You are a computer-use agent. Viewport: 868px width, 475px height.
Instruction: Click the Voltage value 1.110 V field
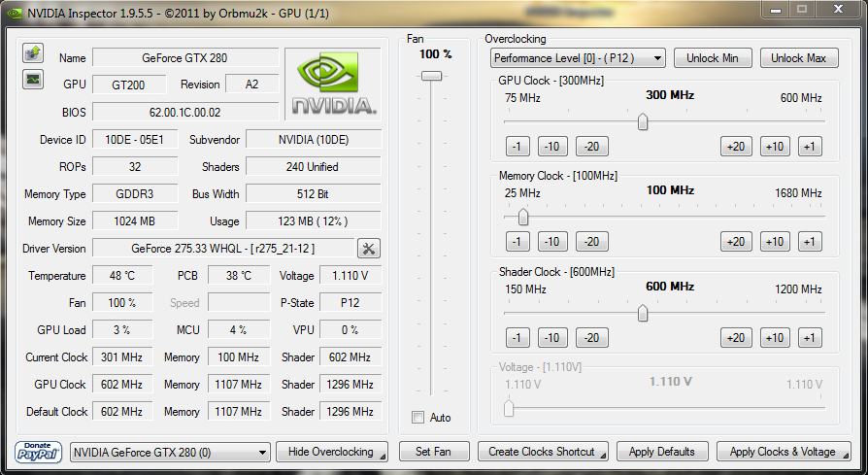(350, 276)
